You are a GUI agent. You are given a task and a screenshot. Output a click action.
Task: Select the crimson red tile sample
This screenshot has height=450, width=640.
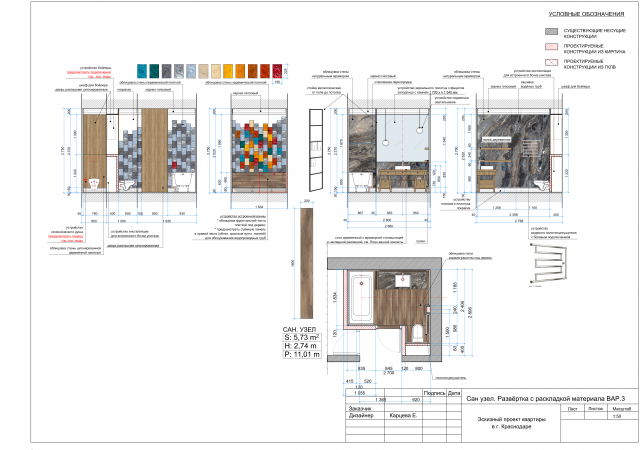click(277, 71)
